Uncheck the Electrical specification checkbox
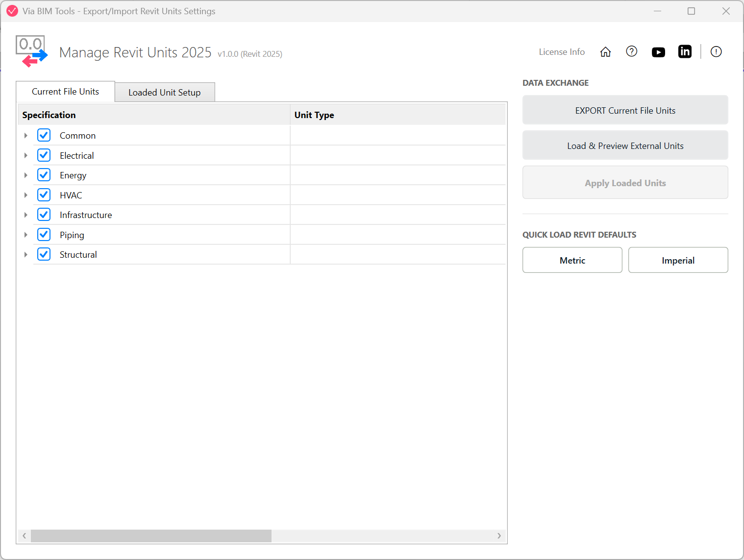Screen dimensions: 744x560 (44, 155)
